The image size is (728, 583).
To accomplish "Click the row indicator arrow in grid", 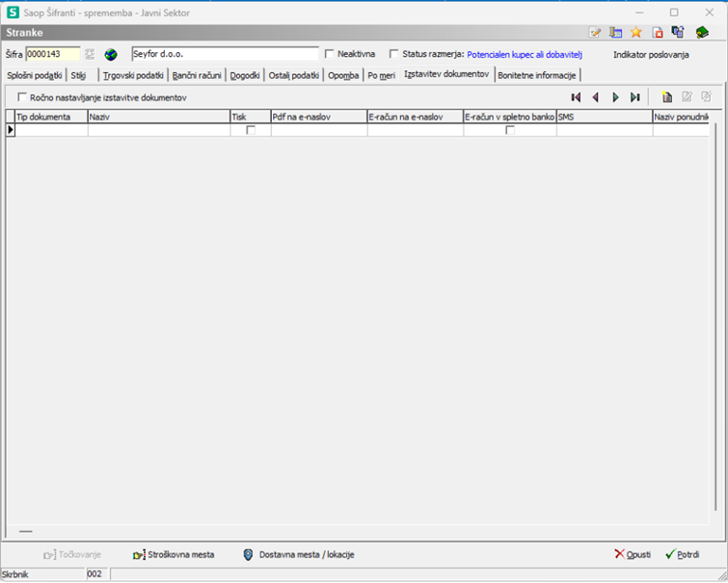I will point(11,130).
